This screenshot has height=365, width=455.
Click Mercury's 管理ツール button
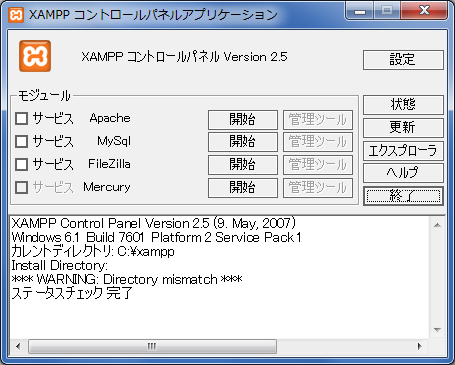[x=318, y=188]
